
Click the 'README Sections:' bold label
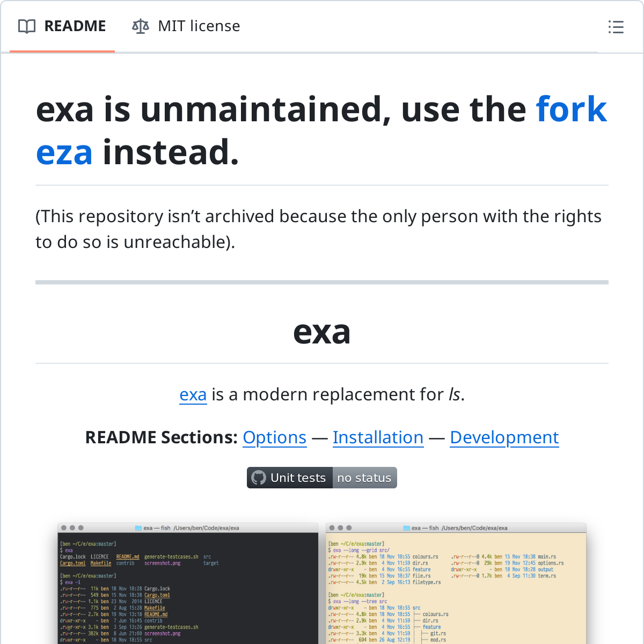[161, 437]
